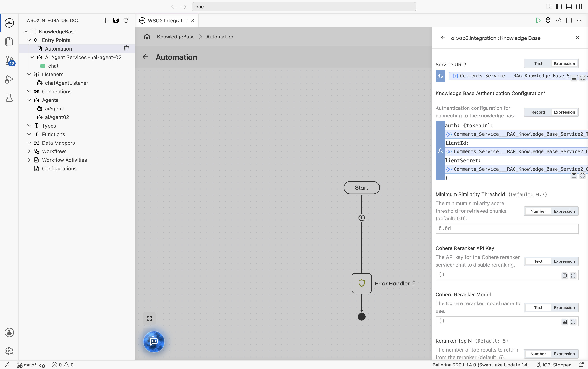Run the integration with play icon
This screenshot has height=369, width=588.
tap(538, 20)
